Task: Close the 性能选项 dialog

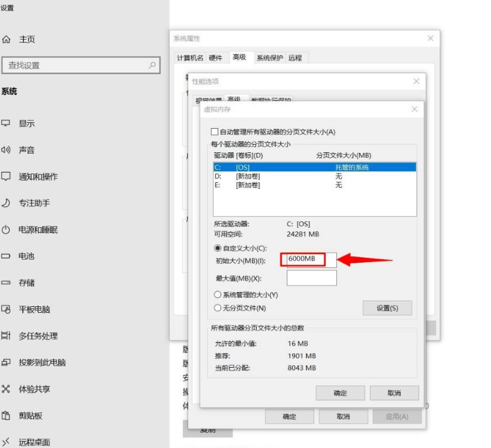Action: pos(417,81)
